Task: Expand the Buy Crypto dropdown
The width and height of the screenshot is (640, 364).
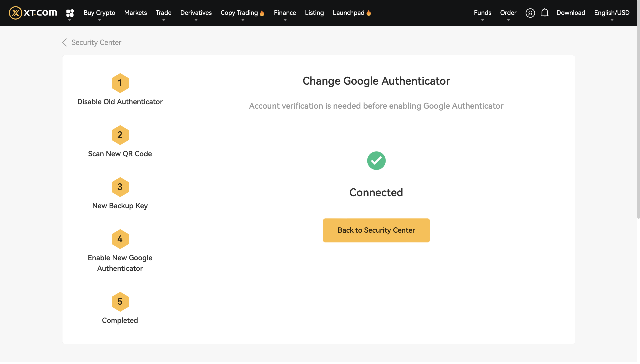Action: (99, 13)
